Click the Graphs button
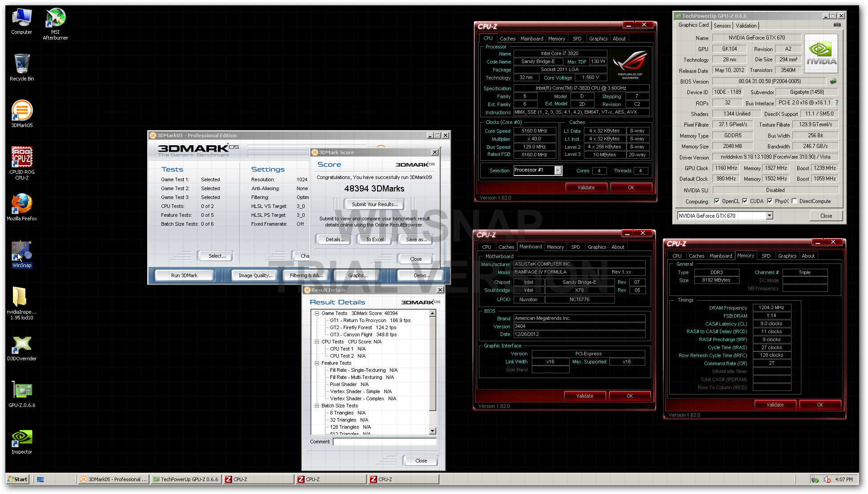This screenshot has height=494, width=868. [x=358, y=275]
